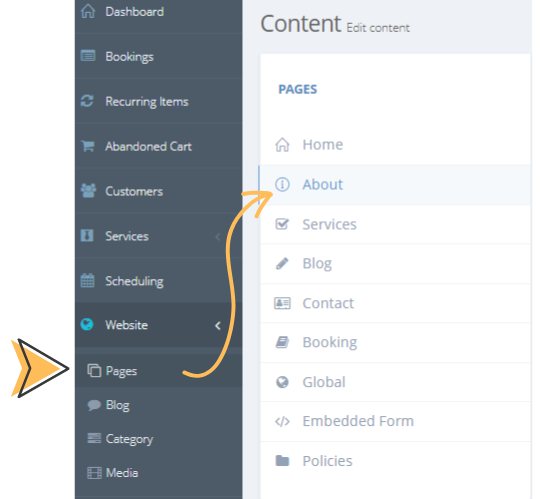The width and height of the screenshot is (551, 499).
Task: Click the Recurring Items refresh icon
Action: click(87, 101)
